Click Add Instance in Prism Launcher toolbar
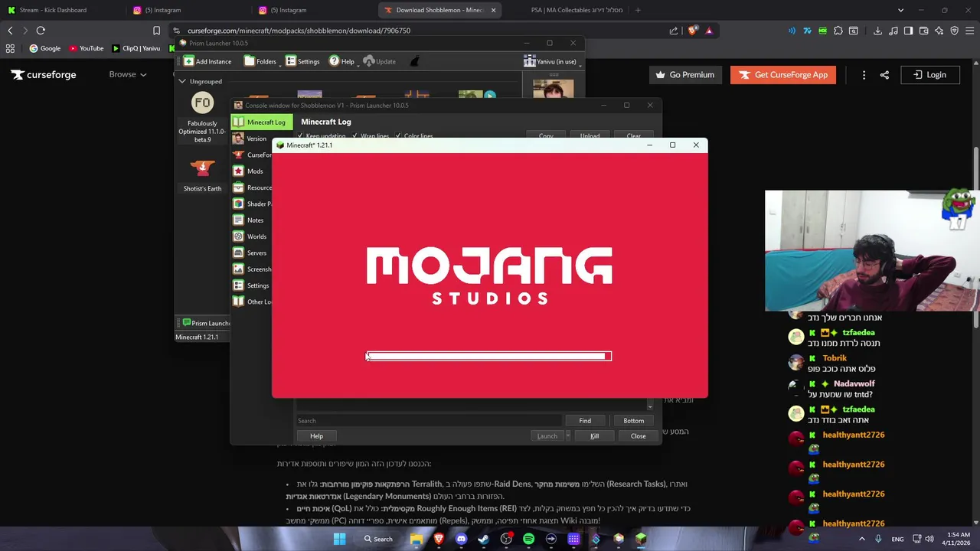The height and width of the screenshot is (551, 980). point(207,61)
